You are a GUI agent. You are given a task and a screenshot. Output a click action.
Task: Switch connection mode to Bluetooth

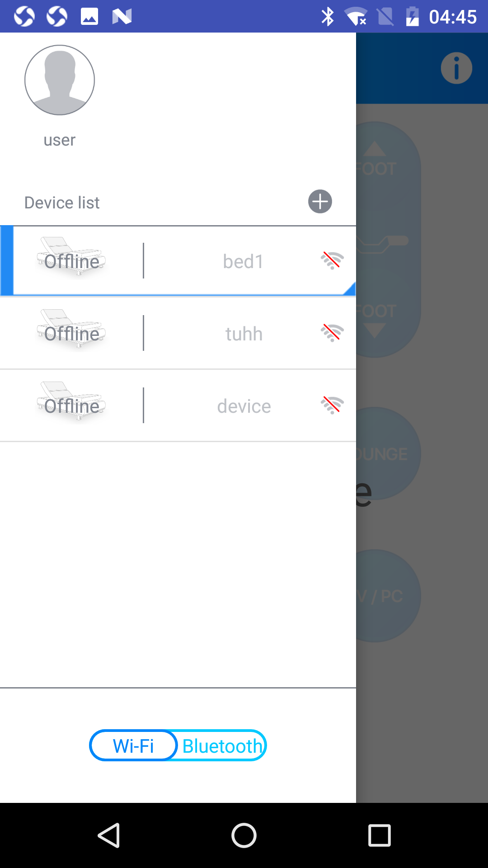pyautogui.click(x=222, y=745)
